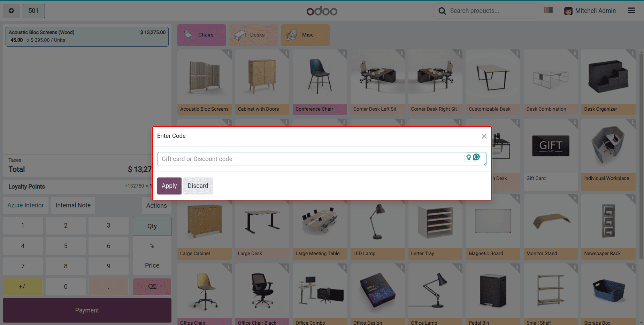The width and height of the screenshot is (644, 325).
Task: Switch numpad to discount % mode
Action: pos(152,246)
